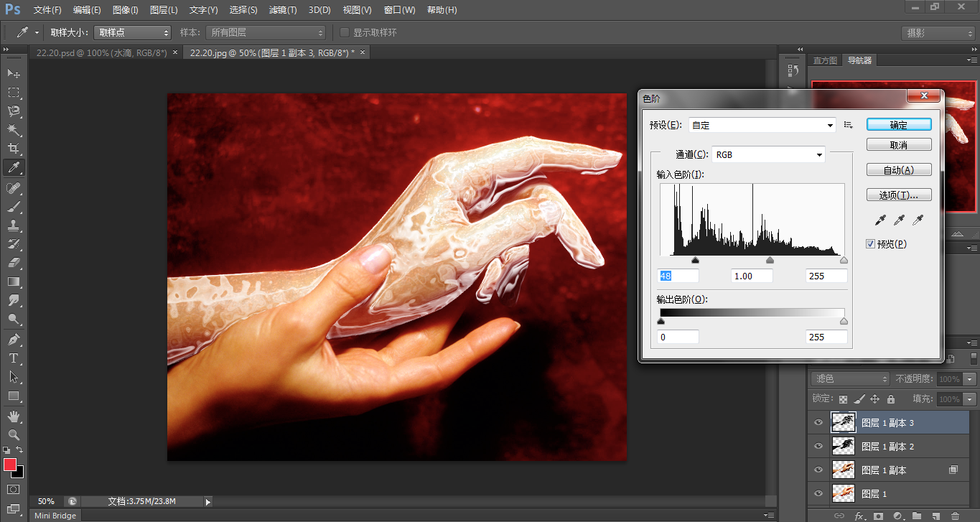This screenshot has height=522, width=980.
Task: Open the 预设 preset dropdown
Action: coord(762,125)
